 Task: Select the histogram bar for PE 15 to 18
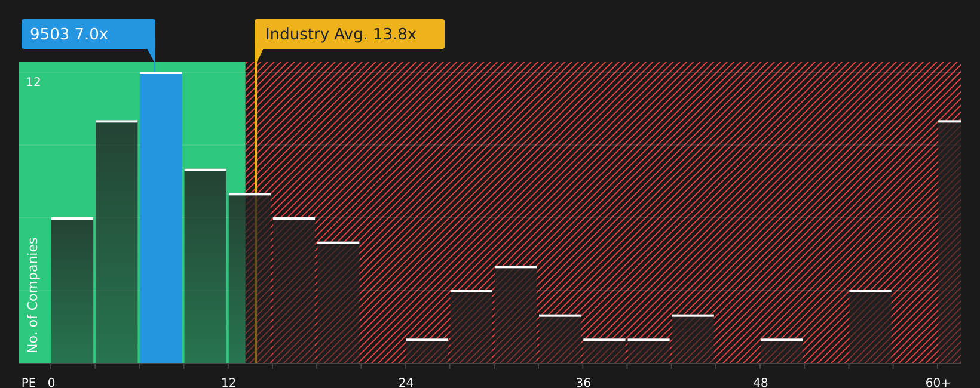(x=294, y=291)
